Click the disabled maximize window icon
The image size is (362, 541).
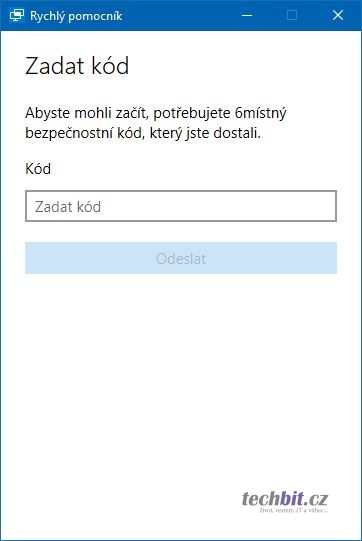[292, 15]
